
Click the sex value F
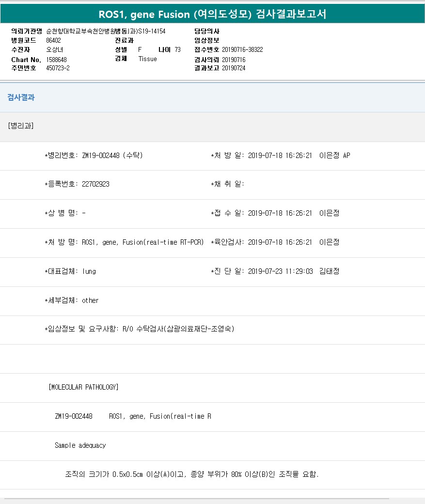pos(140,49)
